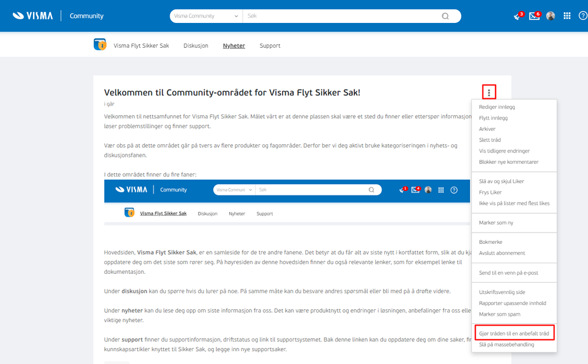Open the user profile avatar
The height and width of the screenshot is (364, 588).
pos(550,16)
